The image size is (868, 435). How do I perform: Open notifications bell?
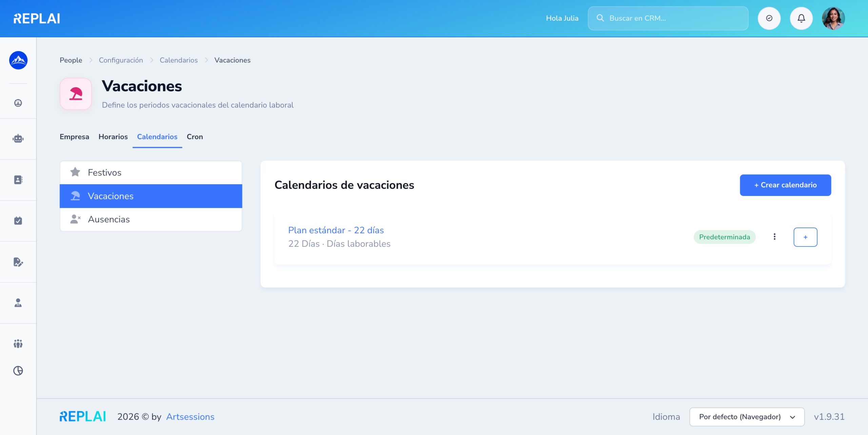pos(801,18)
